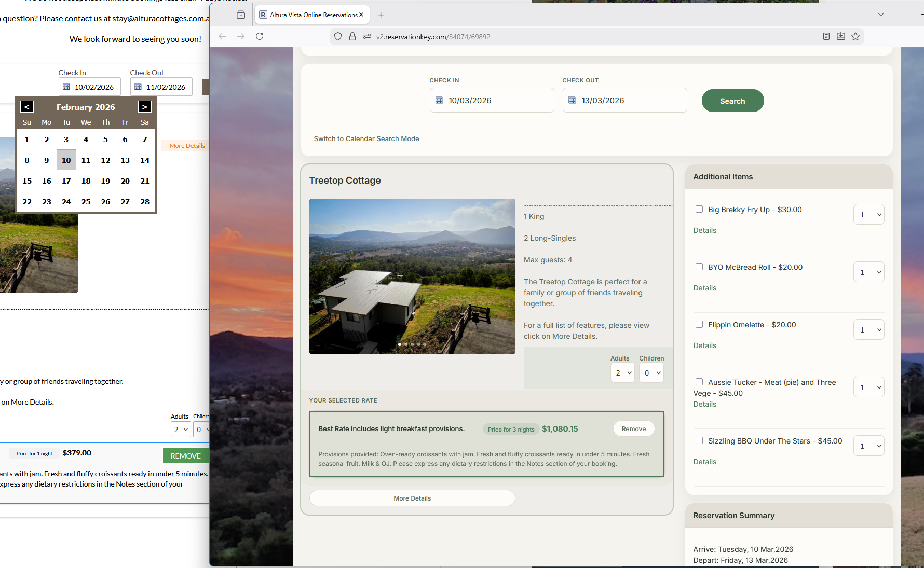Select the Altura Vista Online Reservations tab

pyautogui.click(x=311, y=15)
